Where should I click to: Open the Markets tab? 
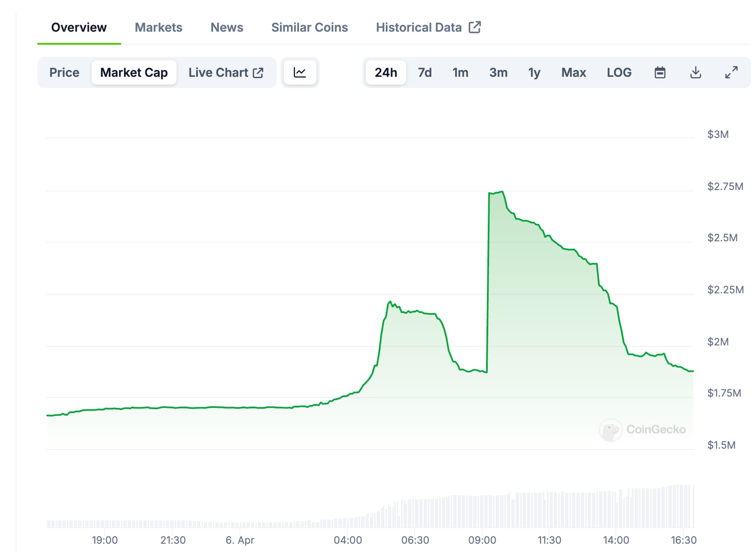(x=158, y=27)
